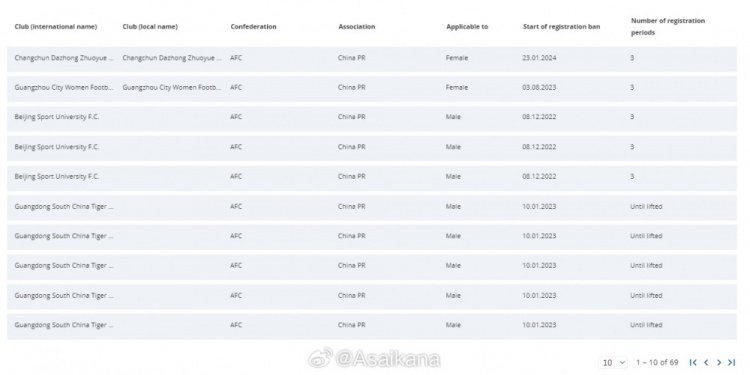The image size is (750, 375).
Task: Click the 1 – 10 of 69 page indicator
Action: [x=657, y=363]
